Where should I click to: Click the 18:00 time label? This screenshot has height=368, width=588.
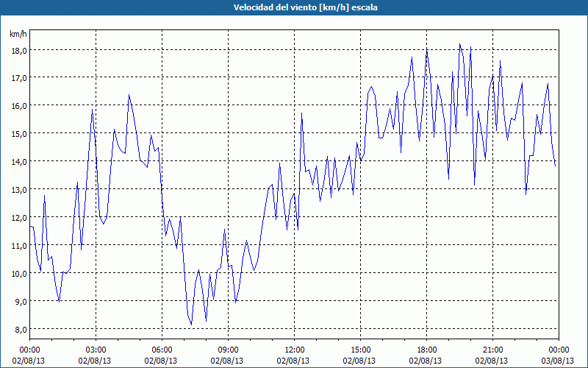pyautogui.click(x=427, y=350)
